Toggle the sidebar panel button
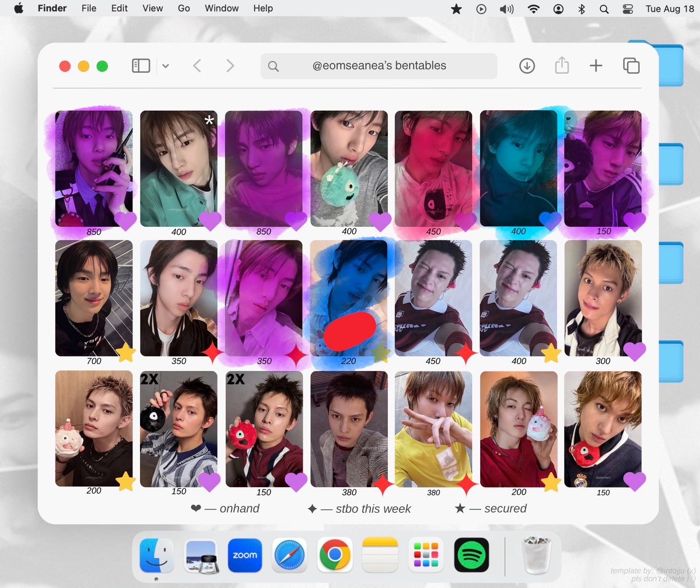The image size is (700, 588). pos(141,66)
